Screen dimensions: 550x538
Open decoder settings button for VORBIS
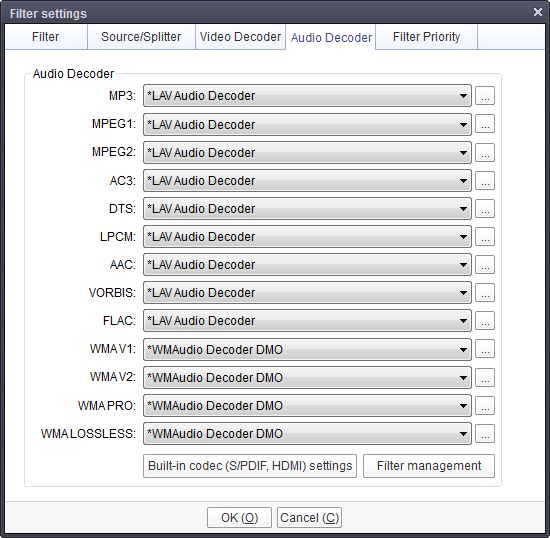(x=485, y=292)
